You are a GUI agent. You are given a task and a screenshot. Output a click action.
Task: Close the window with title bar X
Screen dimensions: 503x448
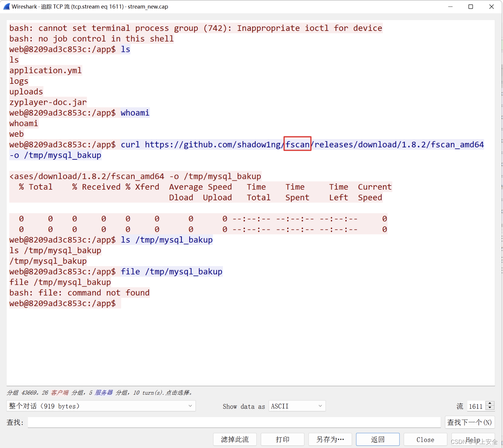(x=491, y=7)
